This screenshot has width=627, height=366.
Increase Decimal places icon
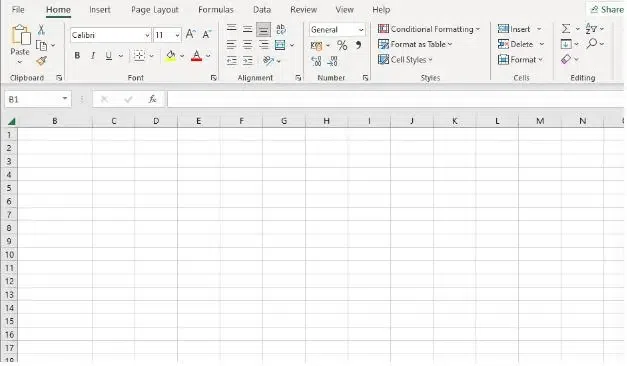[x=316, y=61]
